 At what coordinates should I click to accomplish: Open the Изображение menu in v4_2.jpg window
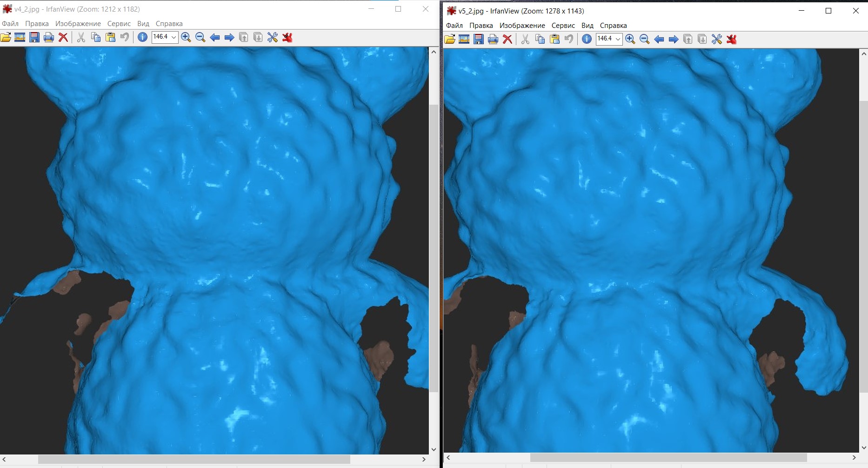(x=78, y=24)
